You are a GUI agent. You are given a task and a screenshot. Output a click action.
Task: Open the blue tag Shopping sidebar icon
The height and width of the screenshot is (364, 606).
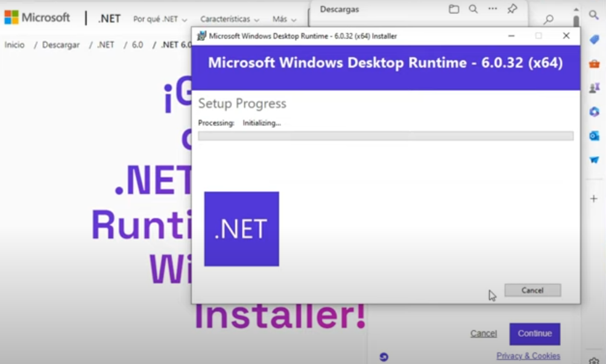[x=594, y=39]
